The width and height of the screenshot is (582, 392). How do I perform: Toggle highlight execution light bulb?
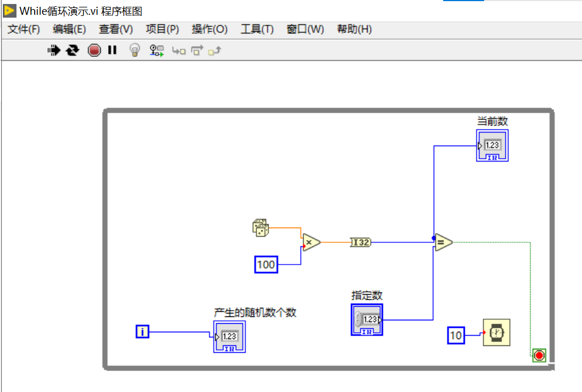coord(135,49)
